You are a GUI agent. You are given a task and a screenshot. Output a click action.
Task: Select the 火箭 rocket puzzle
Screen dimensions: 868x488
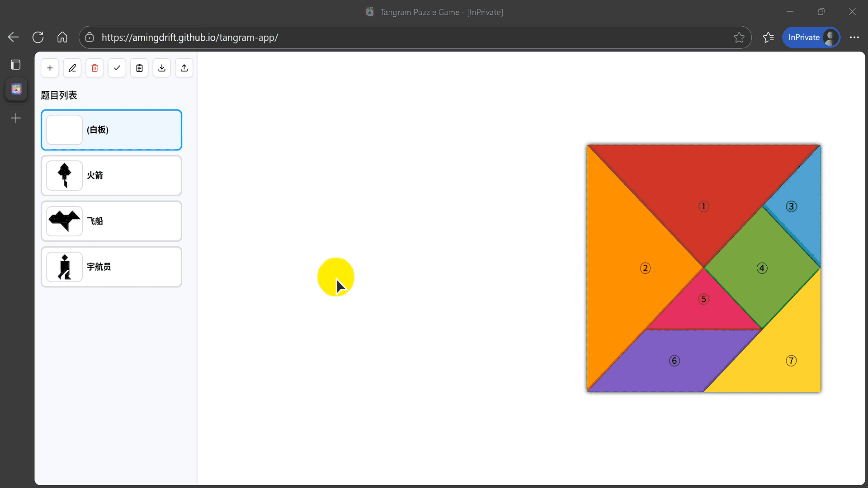(x=111, y=176)
